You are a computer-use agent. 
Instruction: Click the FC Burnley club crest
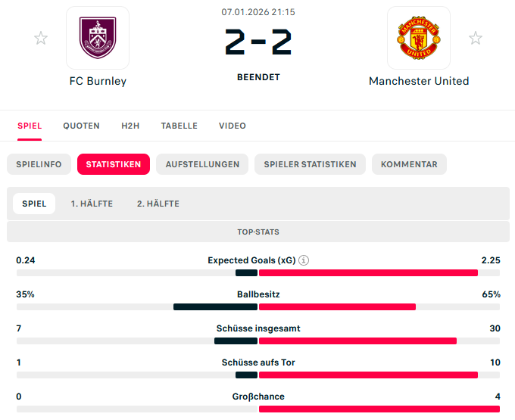(98, 38)
